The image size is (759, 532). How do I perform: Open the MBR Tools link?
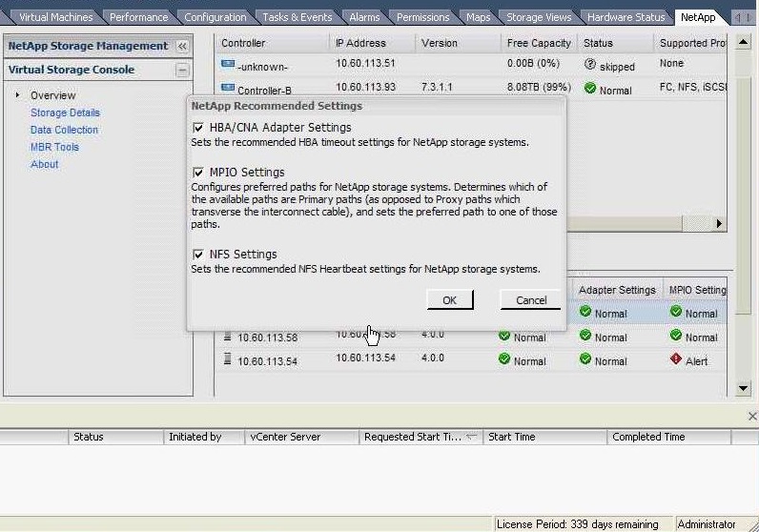(x=54, y=147)
